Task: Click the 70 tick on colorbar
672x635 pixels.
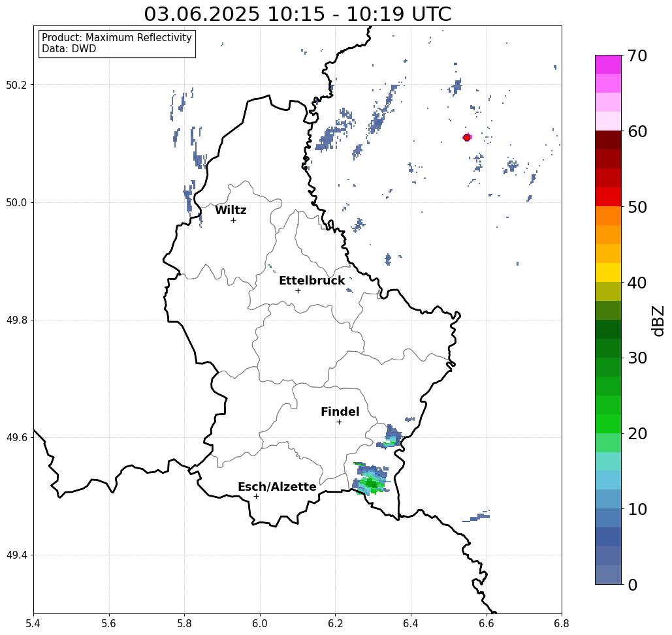Action: pyautogui.click(x=637, y=55)
